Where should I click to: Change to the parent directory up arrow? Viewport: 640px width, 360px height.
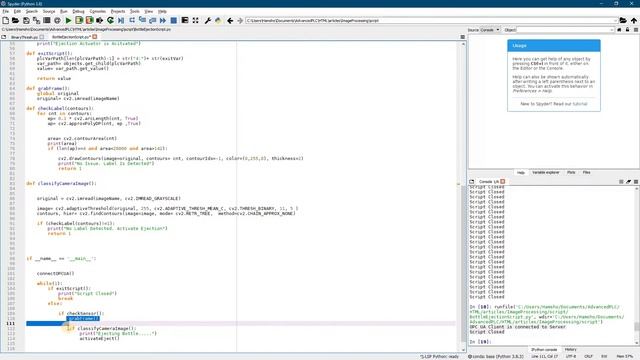(633, 20)
